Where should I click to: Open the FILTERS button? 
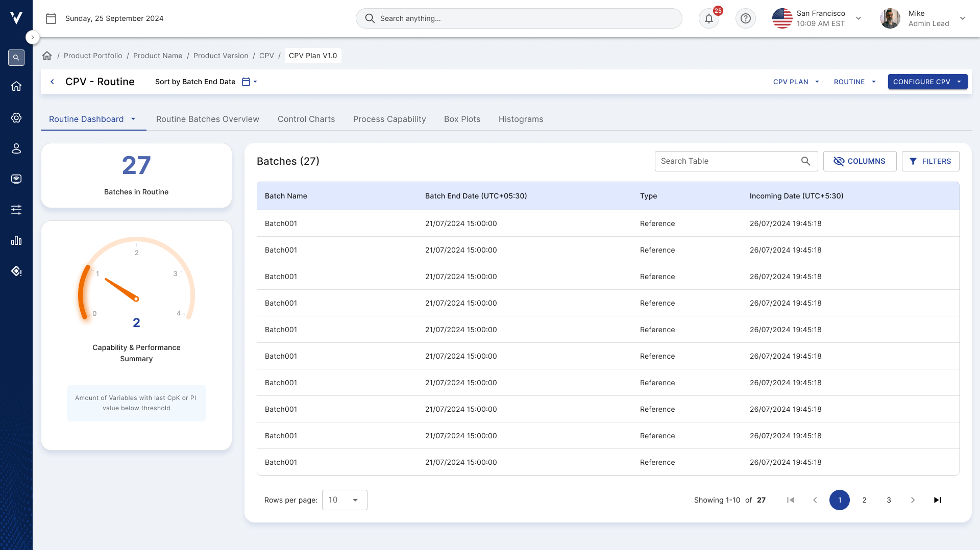tap(930, 161)
